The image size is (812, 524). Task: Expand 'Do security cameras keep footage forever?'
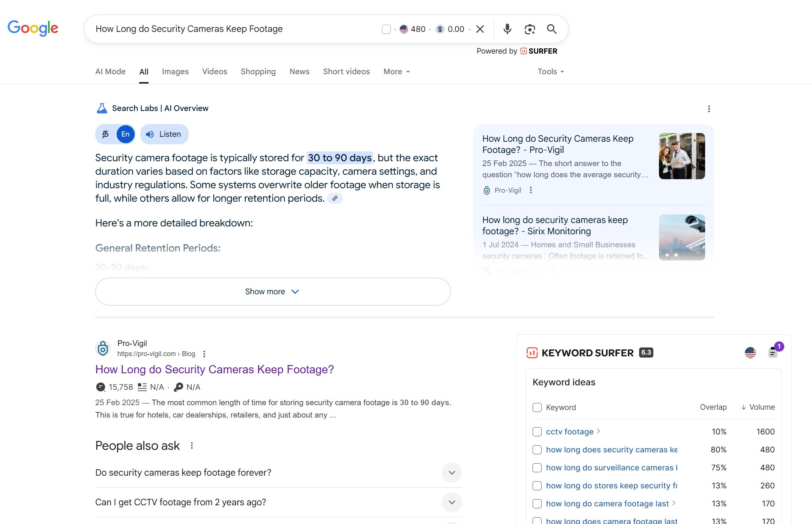[x=452, y=473]
